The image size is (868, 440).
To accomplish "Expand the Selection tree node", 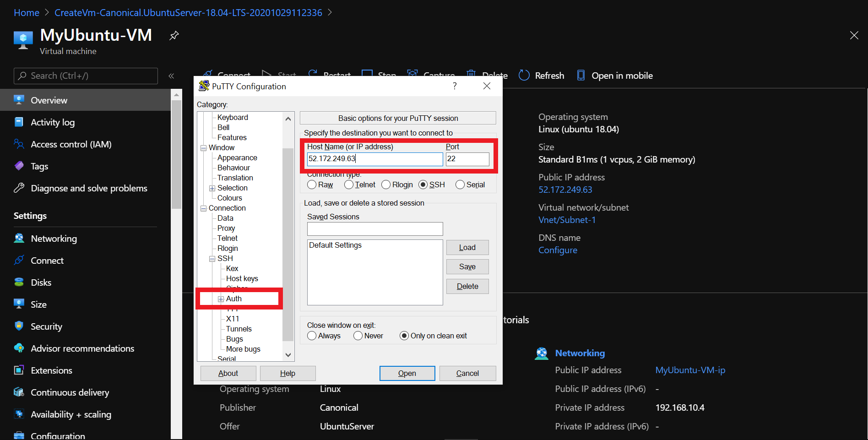I will point(212,188).
